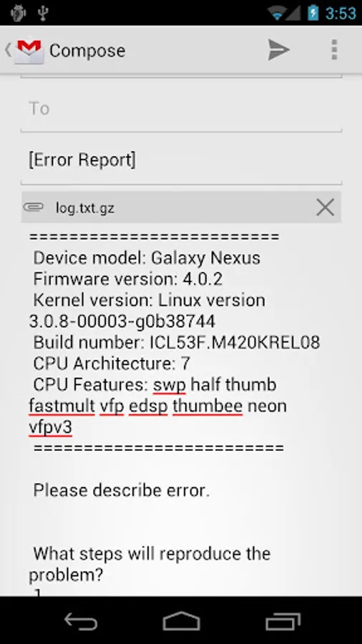Place cursor after "Please describe error."
This screenshot has width=362, height=644.
(211, 490)
